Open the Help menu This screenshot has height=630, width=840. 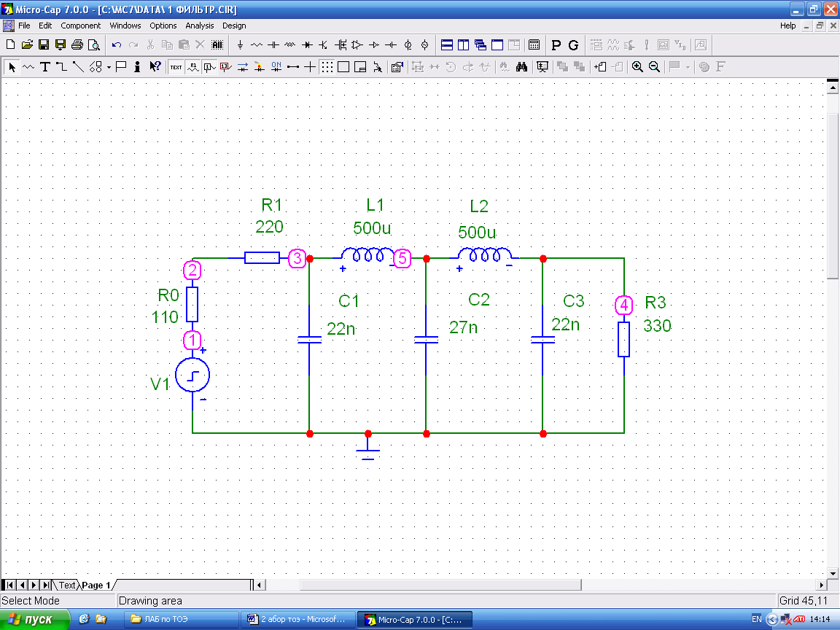[787, 26]
